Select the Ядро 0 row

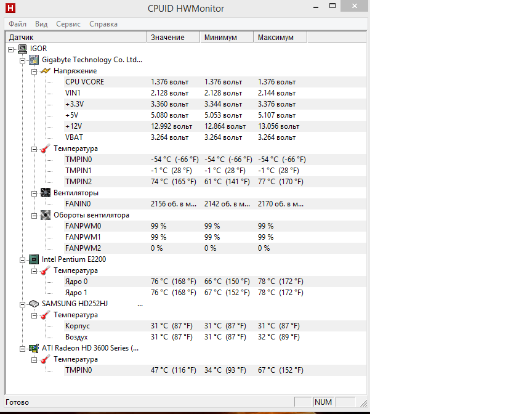pos(215,282)
